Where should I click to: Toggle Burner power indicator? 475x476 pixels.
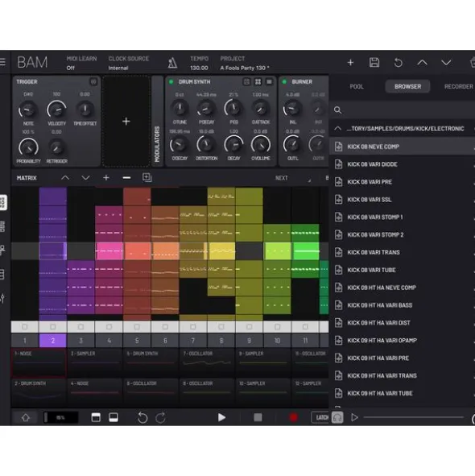point(284,81)
